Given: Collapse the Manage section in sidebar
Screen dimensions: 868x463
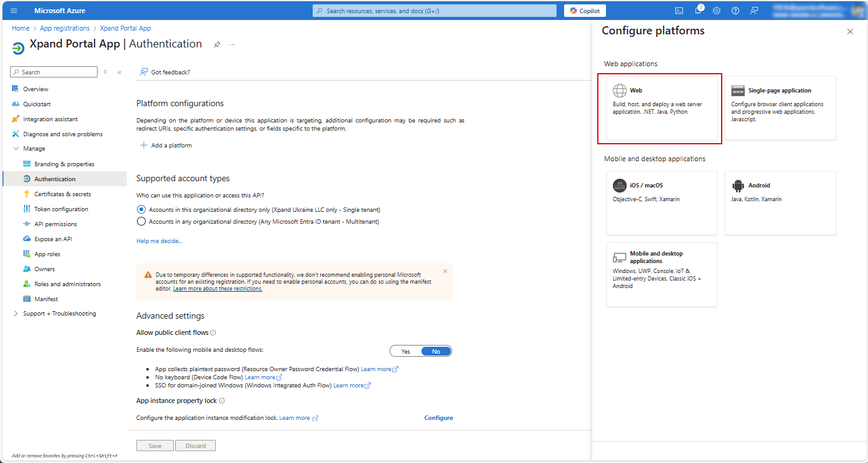Looking at the screenshot, I should [x=16, y=149].
